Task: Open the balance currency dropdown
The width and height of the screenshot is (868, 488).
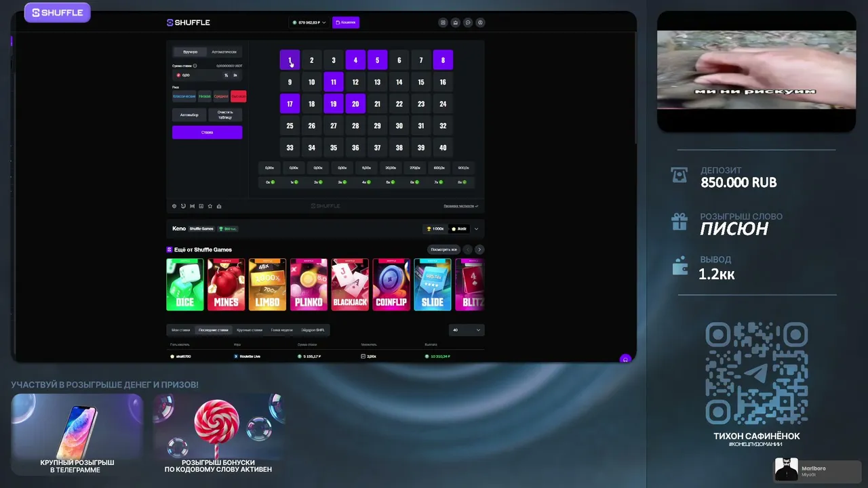Action: (309, 22)
